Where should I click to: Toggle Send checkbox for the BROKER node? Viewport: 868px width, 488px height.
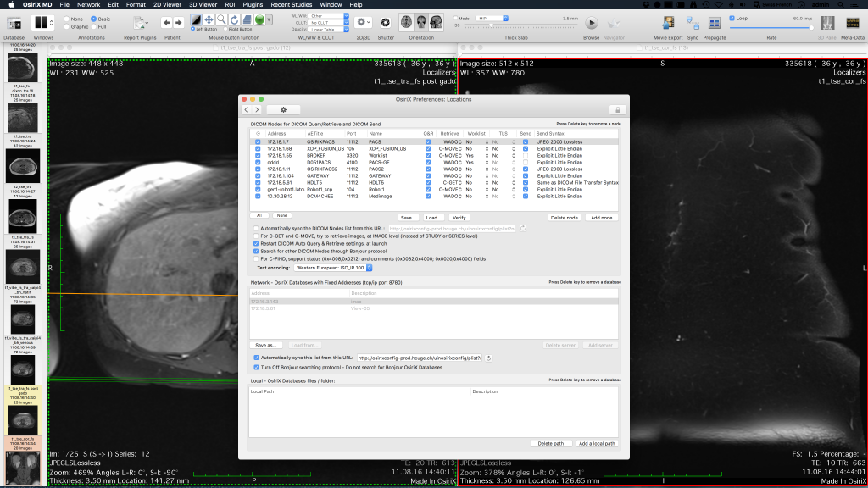(x=526, y=156)
